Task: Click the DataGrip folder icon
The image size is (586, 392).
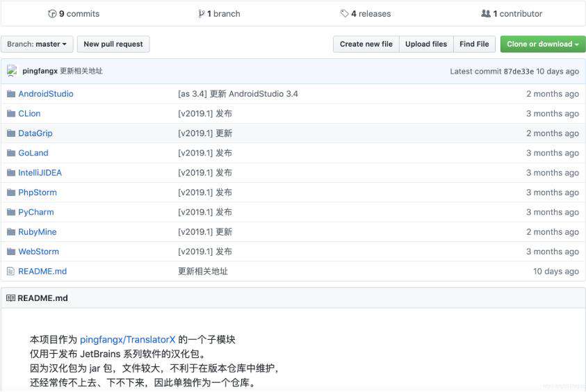Action: pyautogui.click(x=11, y=133)
